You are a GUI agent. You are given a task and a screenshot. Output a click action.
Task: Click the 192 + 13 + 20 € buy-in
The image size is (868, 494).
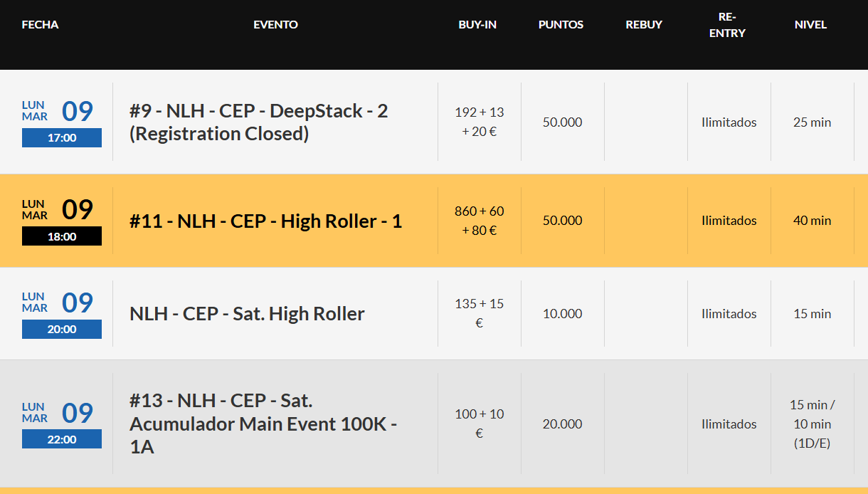tap(479, 122)
